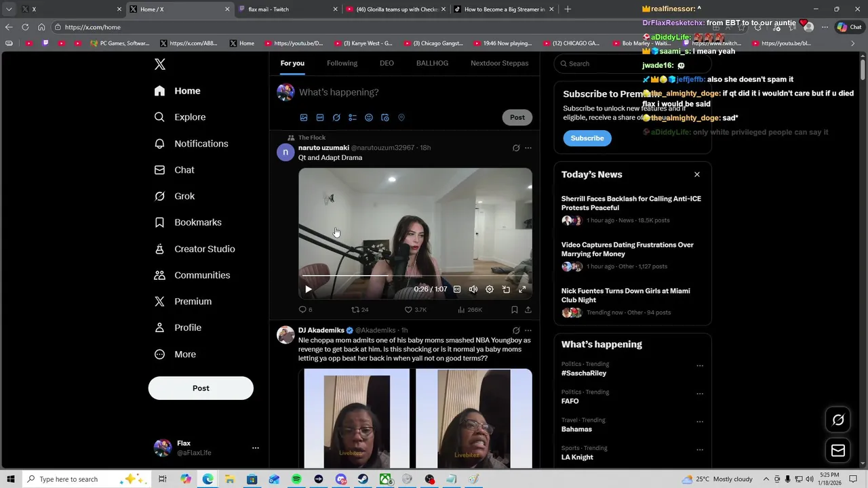Open Microsoft Edge from the taskbar
Viewport: 868px width, 488px height.
coord(208,479)
